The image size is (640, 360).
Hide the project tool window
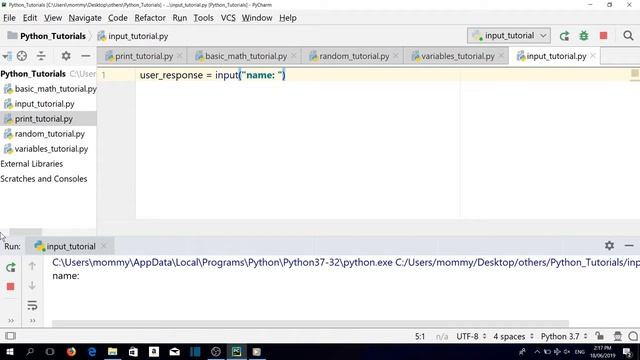point(86,56)
